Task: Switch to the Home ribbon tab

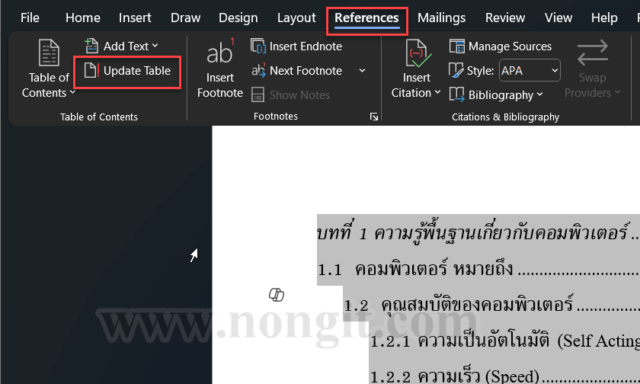Action: click(x=82, y=18)
